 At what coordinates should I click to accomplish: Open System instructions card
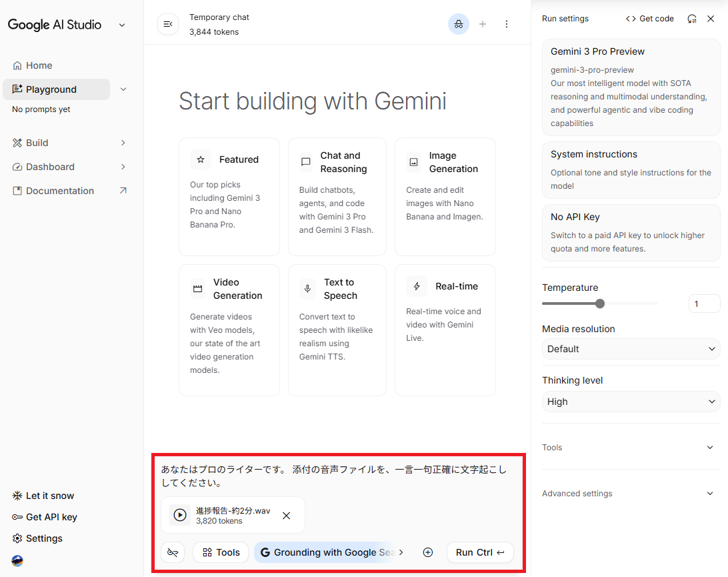pyautogui.click(x=631, y=170)
